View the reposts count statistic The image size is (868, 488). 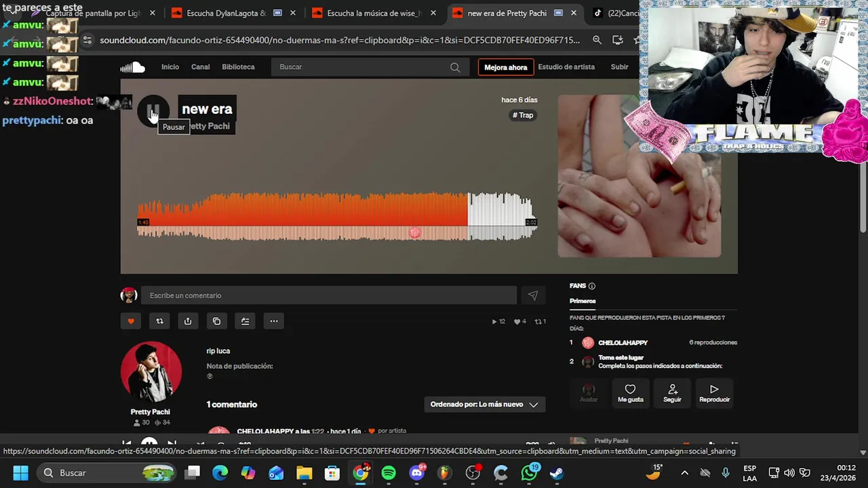[x=540, y=321]
